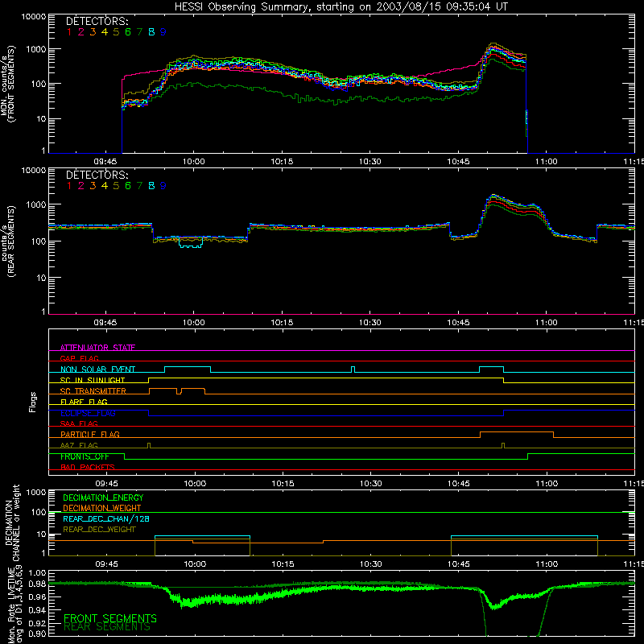644x644 pixels.
Task: Select the PARTICLE_FLAG label
Action: tap(90, 435)
